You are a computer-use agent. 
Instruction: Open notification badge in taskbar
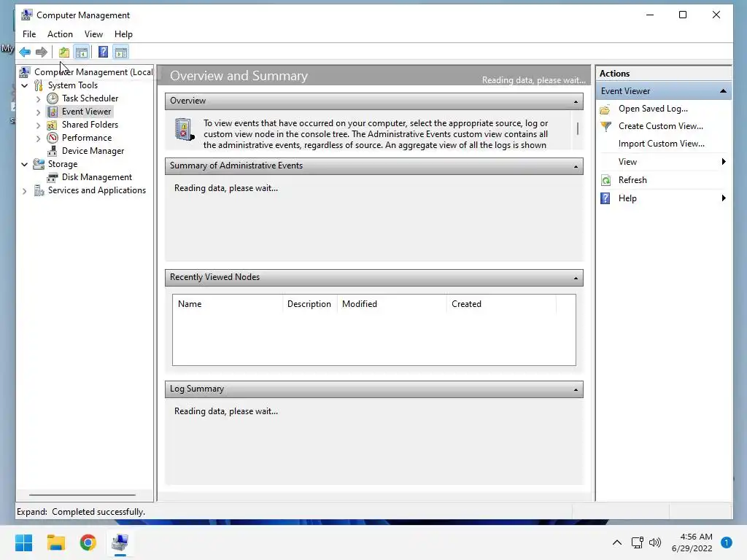(x=726, y=542)
